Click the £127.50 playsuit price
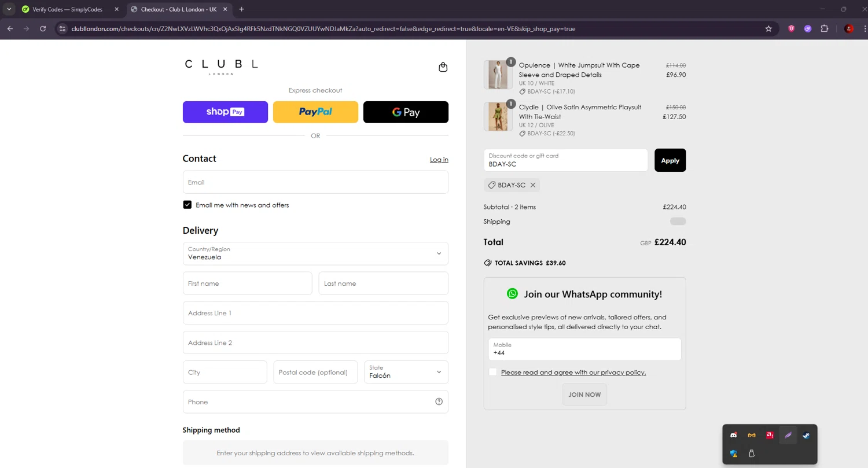The image size is (868, 468). (674, 116)
